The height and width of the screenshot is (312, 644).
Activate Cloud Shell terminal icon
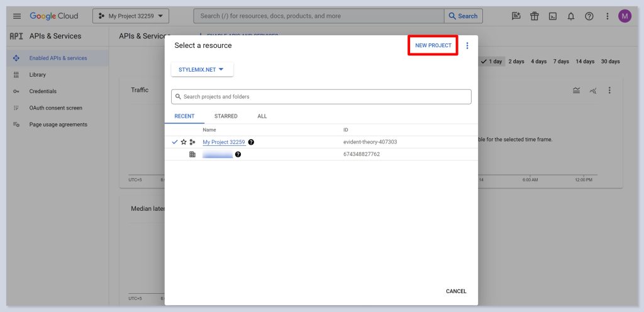click(x=553, y=16)
